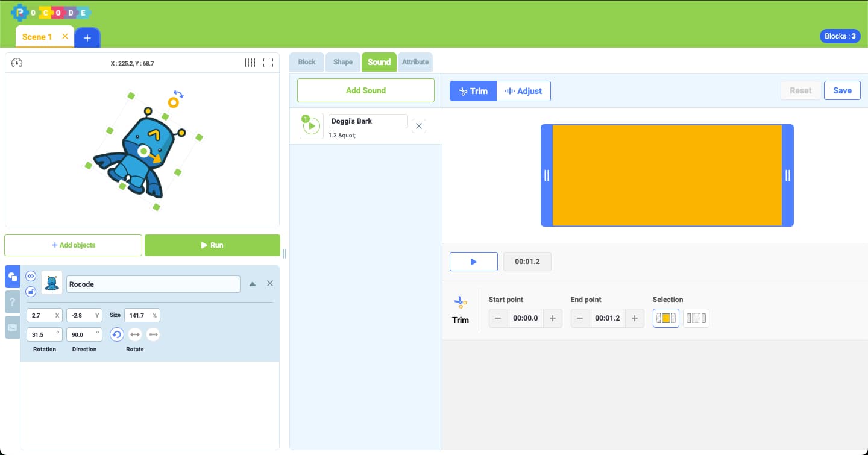The image size is (868, 455).
Task: Toggle the Rocode lock icon
Action: pos(31,292)
